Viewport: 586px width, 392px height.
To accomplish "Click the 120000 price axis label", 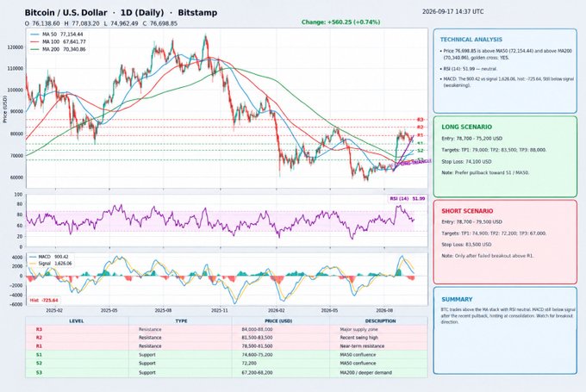I will (16, 47).
